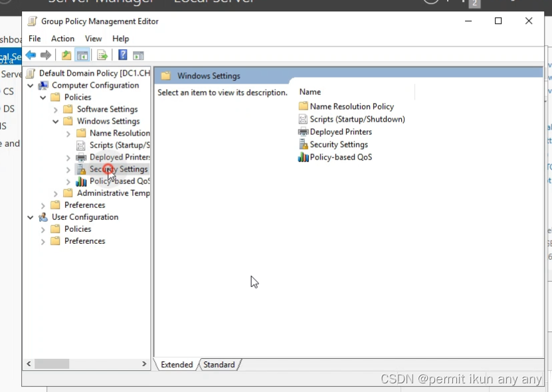Click the Security Settings icon in right list
Screen dimensions: 552x392
click(x=303, y=144)
